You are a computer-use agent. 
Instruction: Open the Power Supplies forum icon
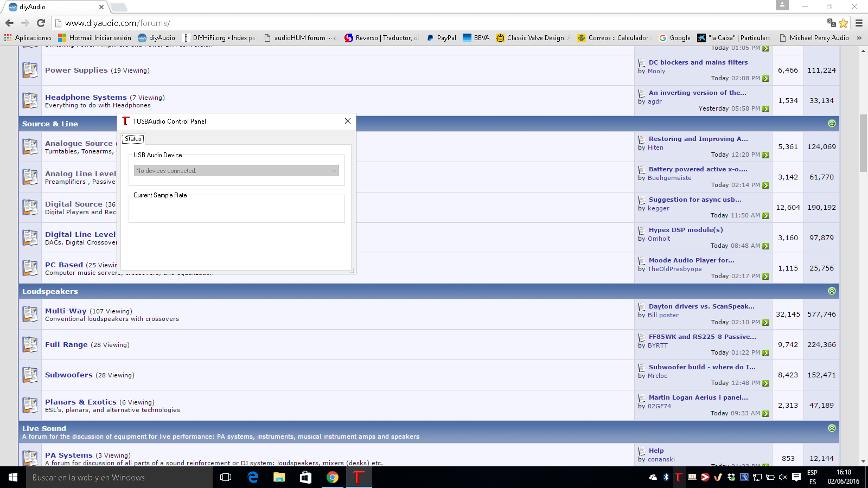coord(30,70)
